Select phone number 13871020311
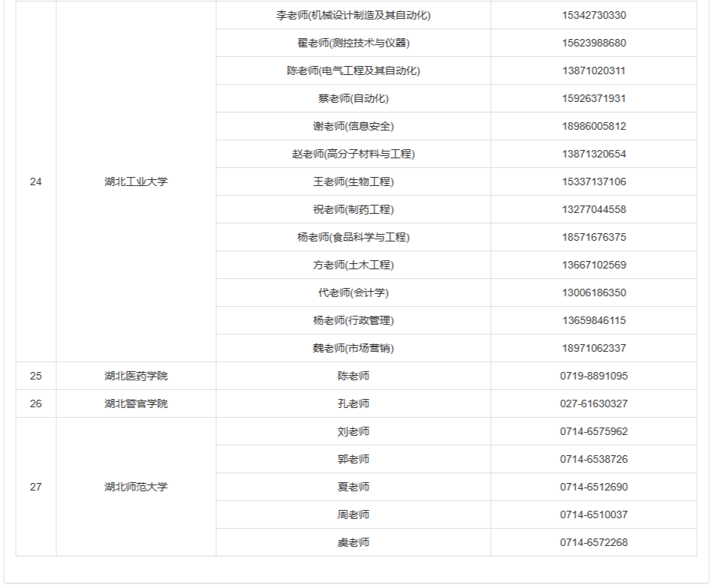The image size is (712, 588). coord(594,70)
